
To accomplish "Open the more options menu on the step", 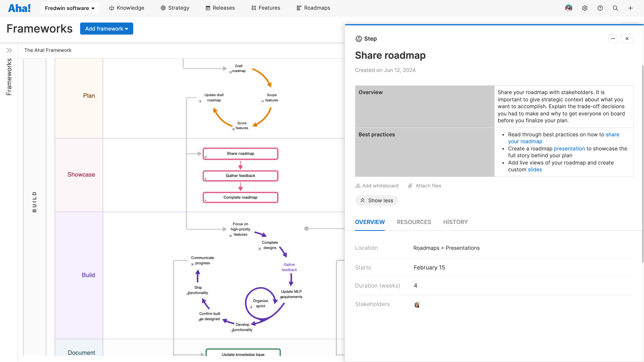I will pyautogui.click(x=613, y=38).
